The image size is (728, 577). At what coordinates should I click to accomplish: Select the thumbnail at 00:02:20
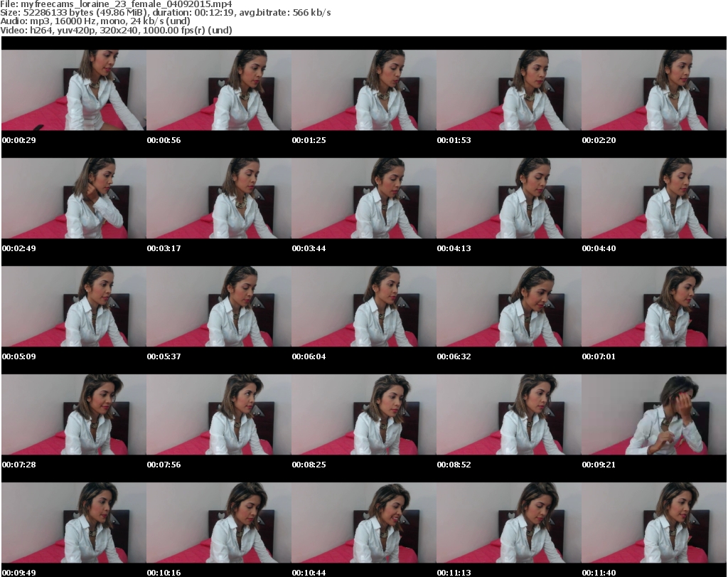click(x=654, y=90)
